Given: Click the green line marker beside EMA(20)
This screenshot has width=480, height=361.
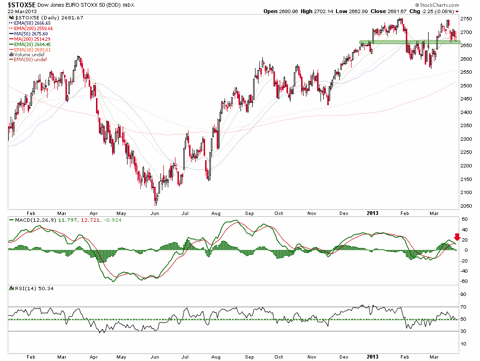Looking at the screenshot, I should coord(11,44).
